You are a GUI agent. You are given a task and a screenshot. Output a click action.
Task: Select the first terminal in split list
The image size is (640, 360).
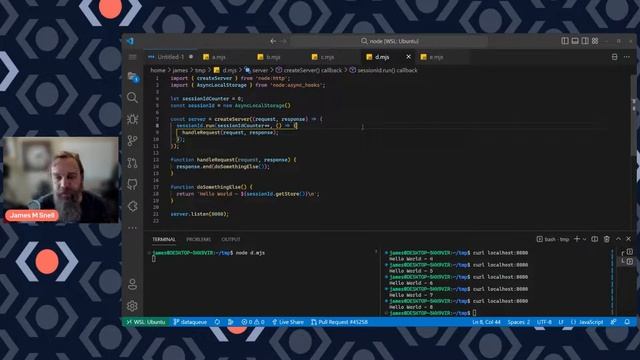(x=627, y=252)
